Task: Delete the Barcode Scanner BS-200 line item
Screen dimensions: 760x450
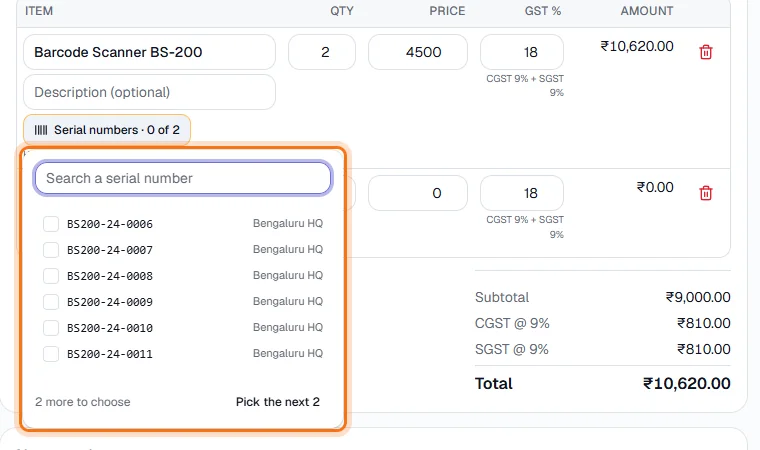Action: coord(706,52)
